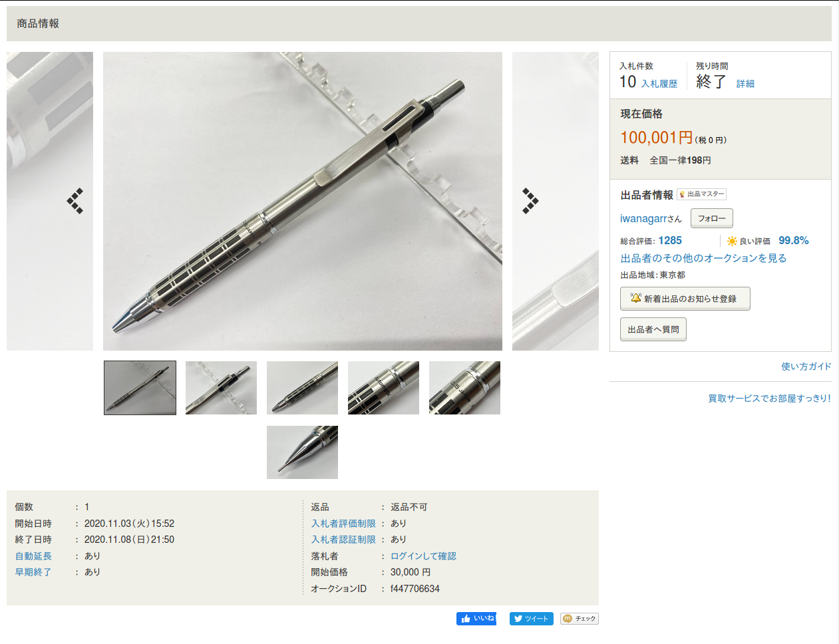This screenshot has height=644, width=839.
Task: Click ログインして確認 winner link
Action: (423, 556)
